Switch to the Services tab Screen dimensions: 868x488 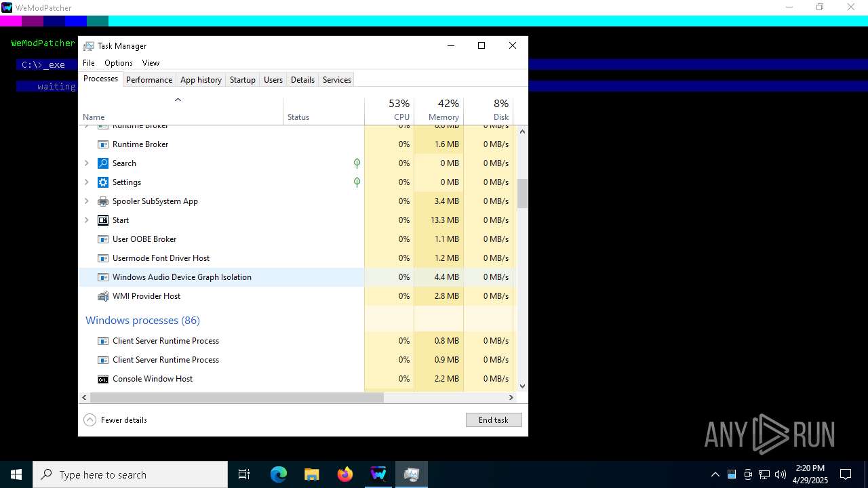click(337, 80)
